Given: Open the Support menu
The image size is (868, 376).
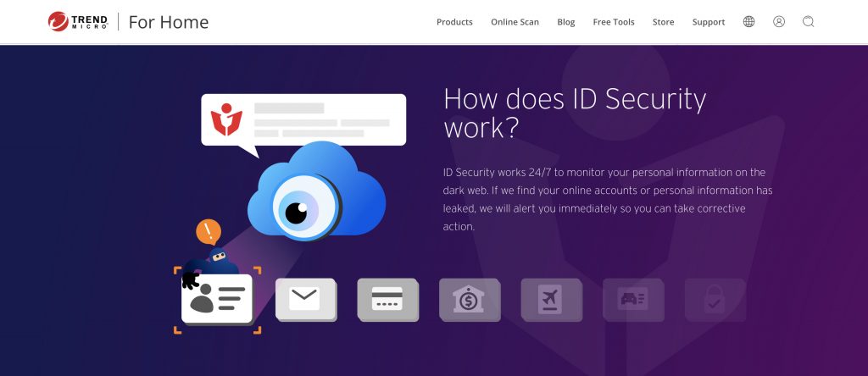Looking at the screenshot, I should [x=709, y=22].
